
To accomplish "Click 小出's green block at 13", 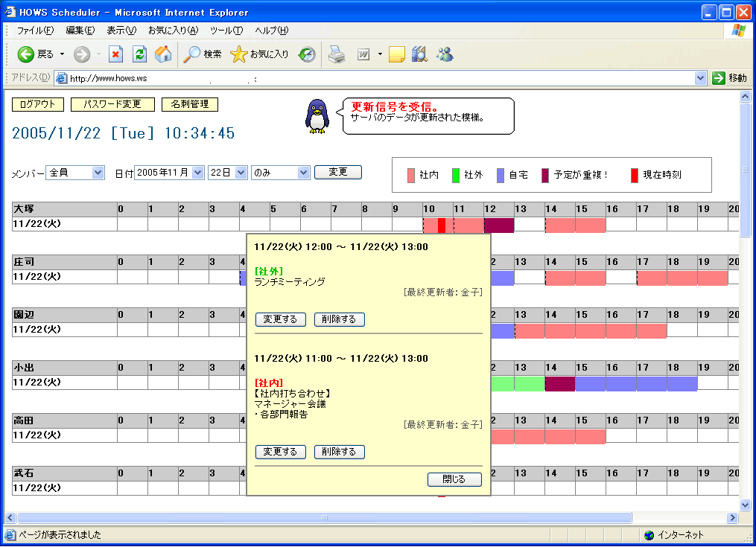I will pyautogui.click(x=530, y=383).
